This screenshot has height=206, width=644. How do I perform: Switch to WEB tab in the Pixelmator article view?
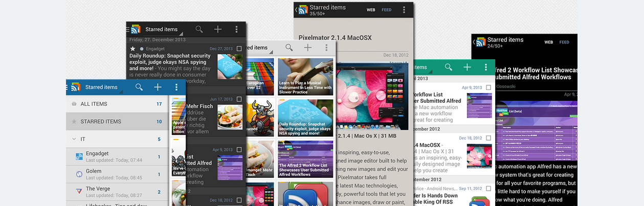pyautogui.click(x=371, y=10)
